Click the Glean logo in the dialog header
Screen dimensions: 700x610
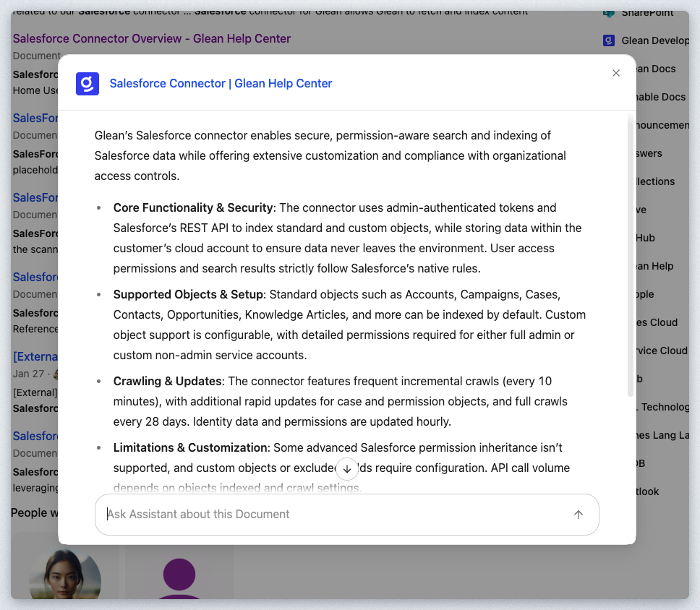tap(87, 84)
